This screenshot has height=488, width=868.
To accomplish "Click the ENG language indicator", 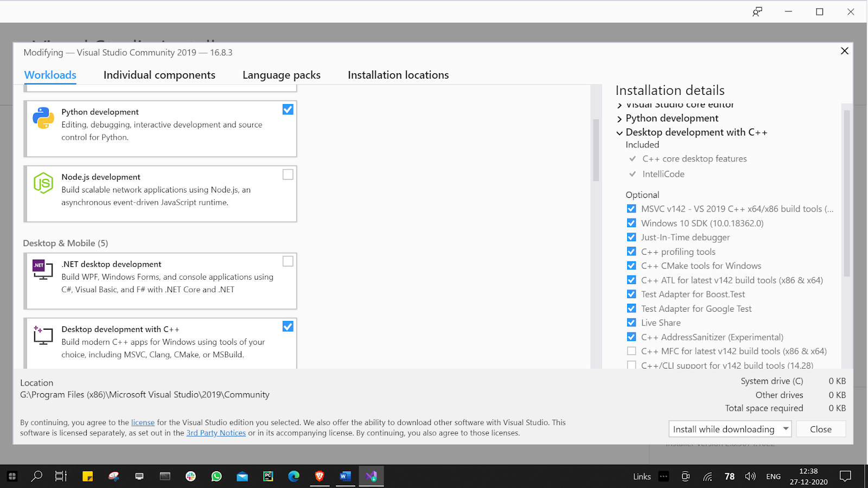I will tap(774, 477).
